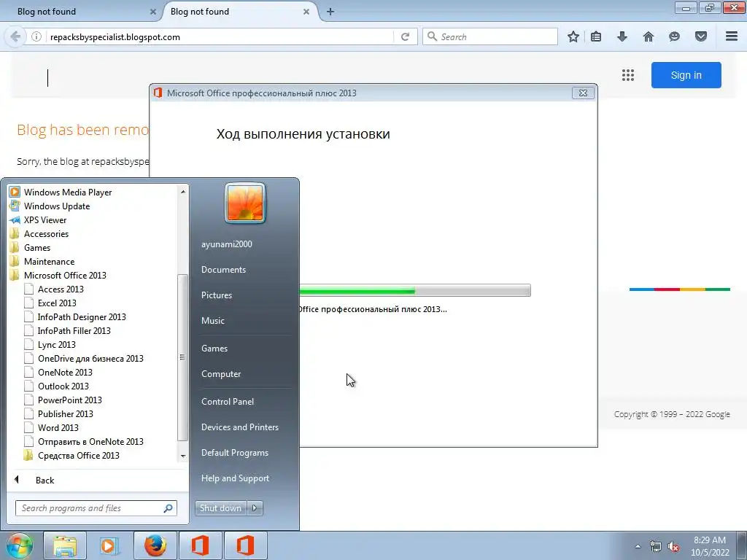Click the Office installation progress bar
Image resolution: width=747 pixels, height=560 pixels.
tap(414, 290)
